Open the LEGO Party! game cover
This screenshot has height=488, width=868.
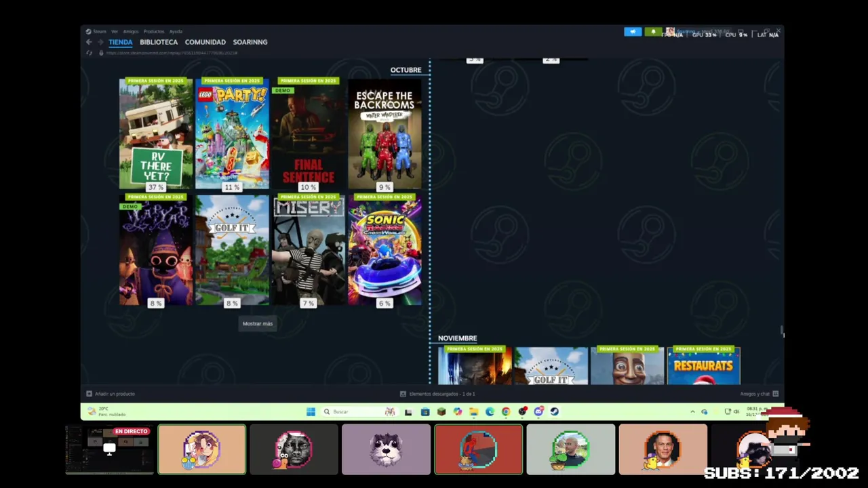click(232, 134)
